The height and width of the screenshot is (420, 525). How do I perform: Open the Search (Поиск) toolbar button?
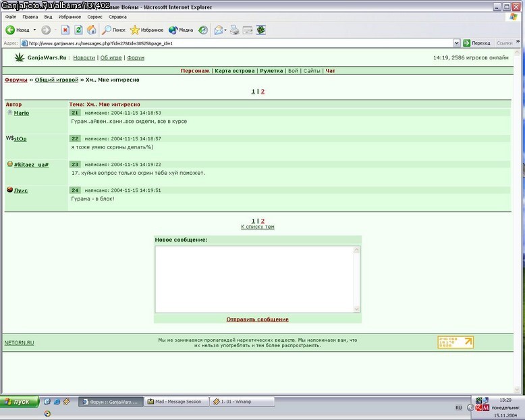113,30
